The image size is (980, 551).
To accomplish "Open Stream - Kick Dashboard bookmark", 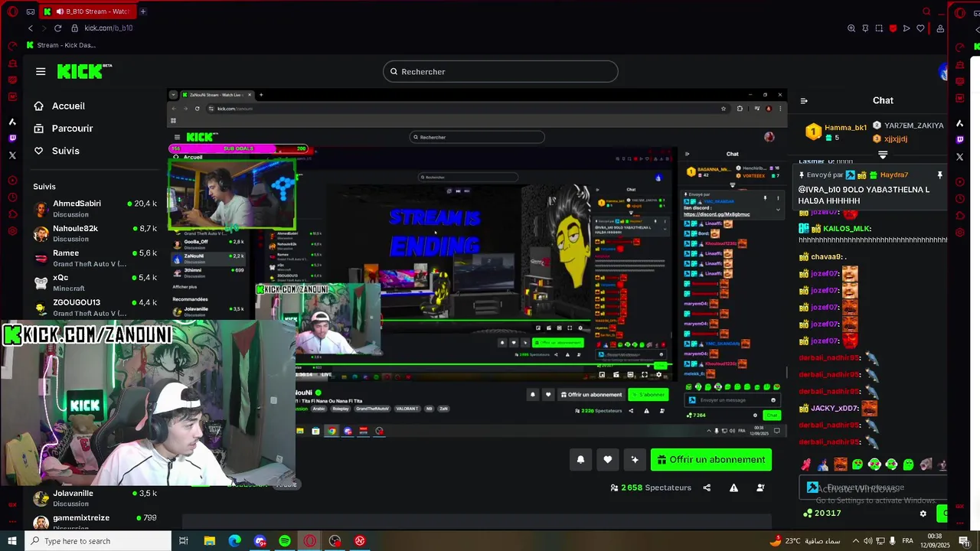I will 60,45.
